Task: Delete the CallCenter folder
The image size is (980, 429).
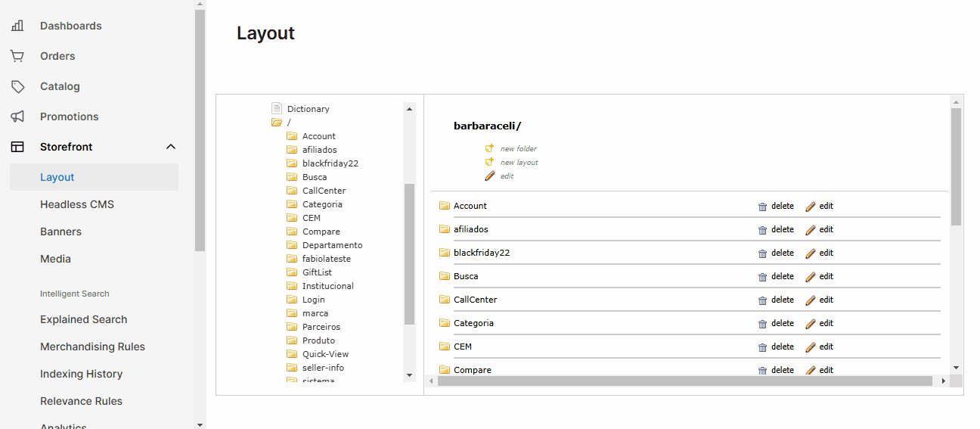Action: click(782, 300)
